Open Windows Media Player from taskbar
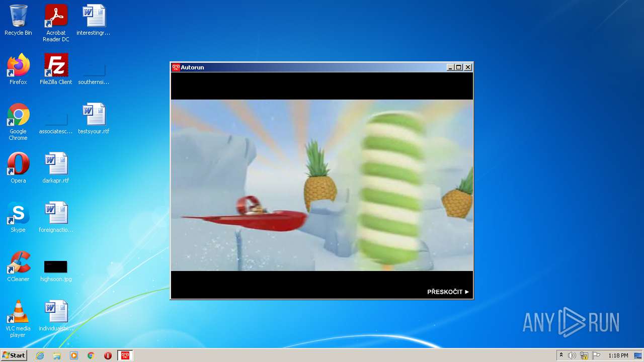The height and width of the screenshot is (362, 644). point(74,355)
